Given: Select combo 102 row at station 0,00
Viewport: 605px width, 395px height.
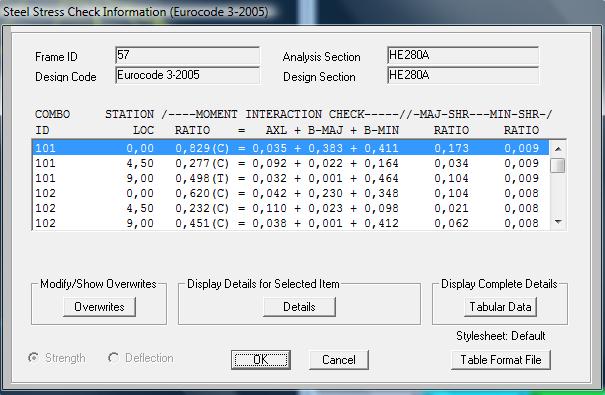Looking at the screenshot, I should (291, 193).
